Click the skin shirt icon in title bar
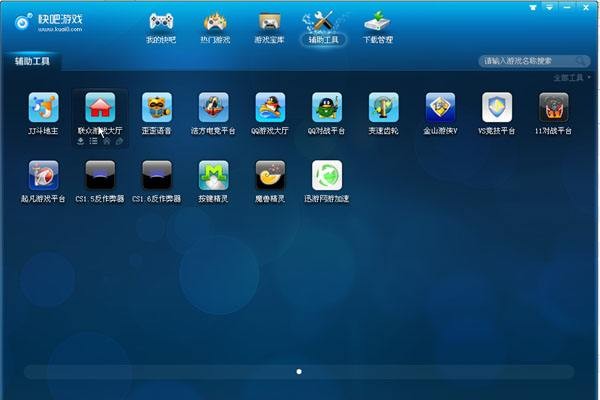This screenshot has width=600, height=400. pos(533,7)
